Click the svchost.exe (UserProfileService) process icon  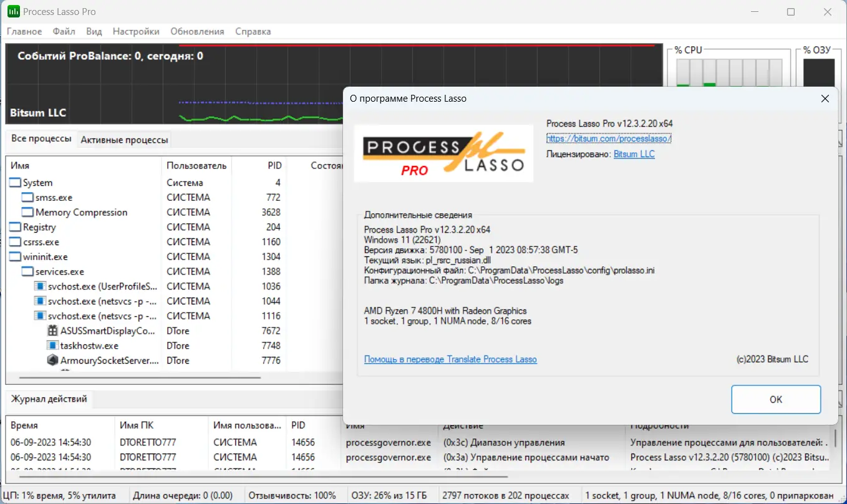[x=41, y=286]
